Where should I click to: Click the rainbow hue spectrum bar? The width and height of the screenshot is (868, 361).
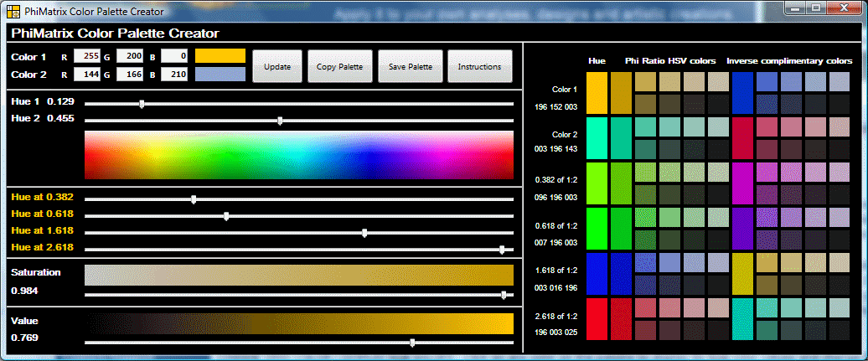[x=299, y=156]
